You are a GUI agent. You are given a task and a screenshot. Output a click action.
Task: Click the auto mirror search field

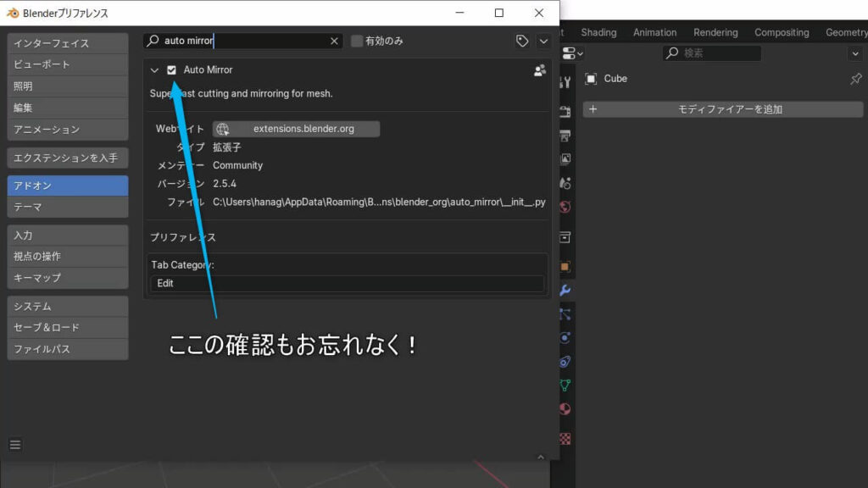243,41
